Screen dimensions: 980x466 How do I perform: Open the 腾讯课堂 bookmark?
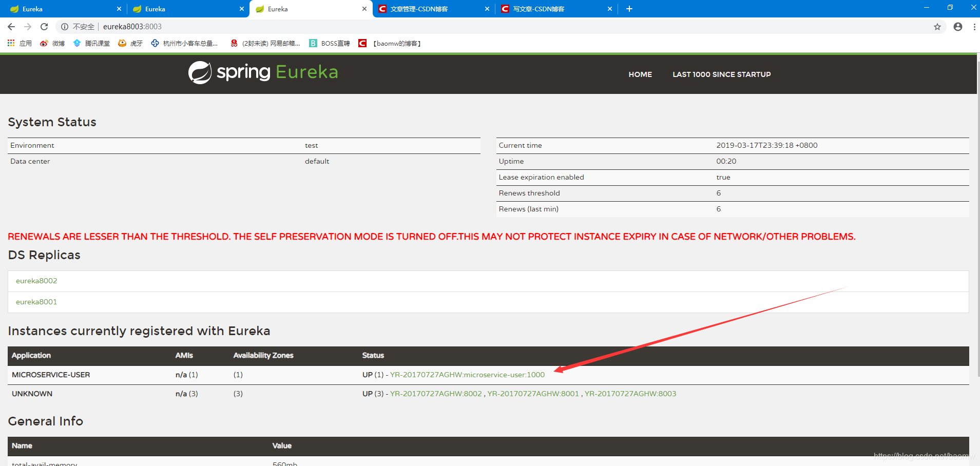91,43
